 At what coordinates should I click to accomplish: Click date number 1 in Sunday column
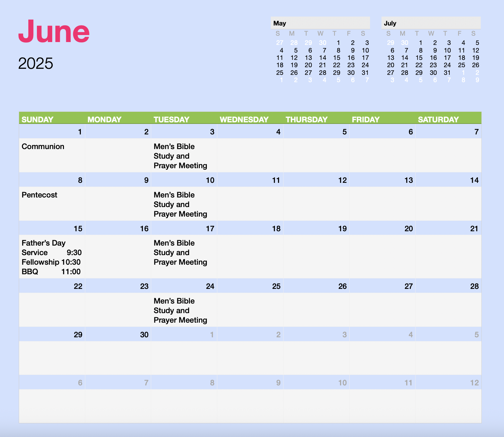click(80, 132)
